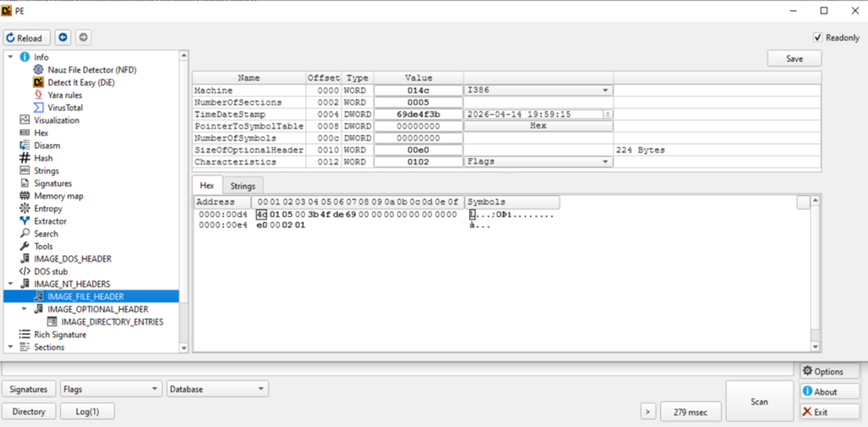Open Nauz File Detector (NFD)
This screenshot has width=868, height=427.
click(x=92, y=70)
